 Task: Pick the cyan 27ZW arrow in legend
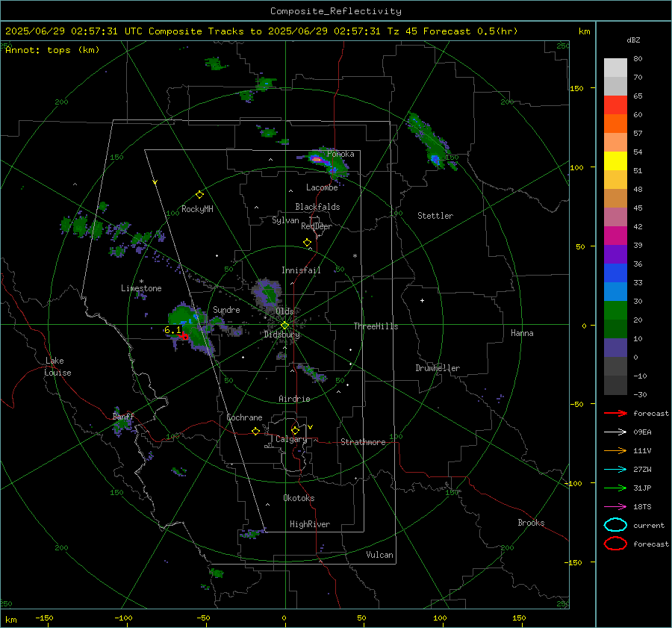tap(615, 470)
